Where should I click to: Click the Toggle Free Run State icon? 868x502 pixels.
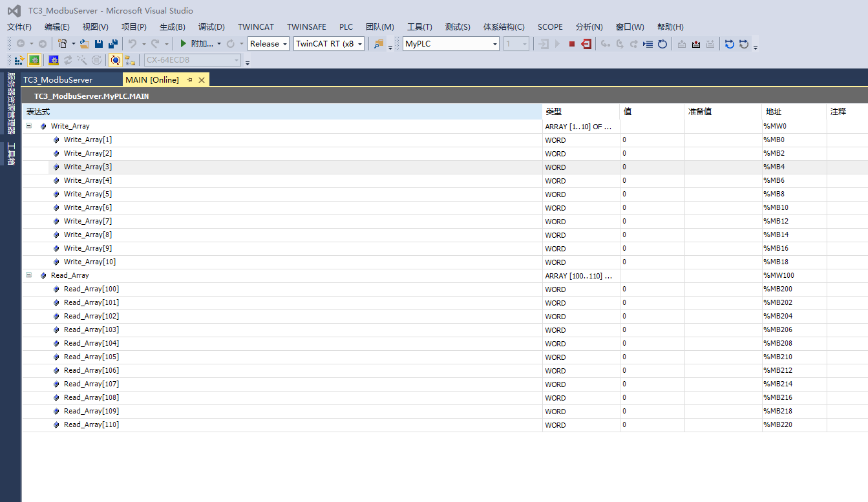pyautogui.click(x=96, y=60)
